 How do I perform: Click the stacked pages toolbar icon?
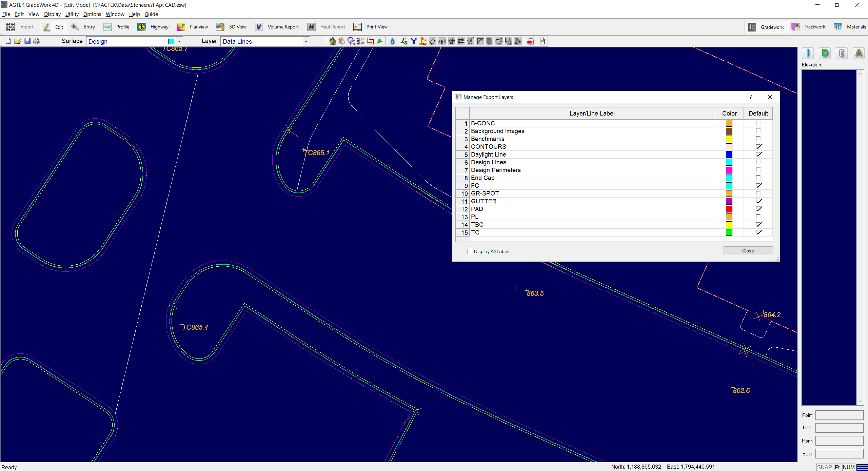pyautogui.click(x=489, y=41)
